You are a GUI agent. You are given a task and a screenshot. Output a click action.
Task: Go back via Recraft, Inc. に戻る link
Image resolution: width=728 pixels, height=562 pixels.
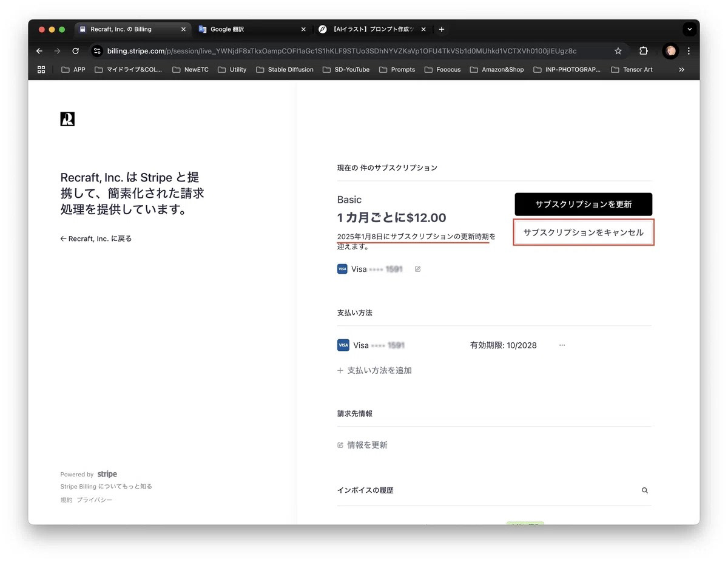coord(96,239)
